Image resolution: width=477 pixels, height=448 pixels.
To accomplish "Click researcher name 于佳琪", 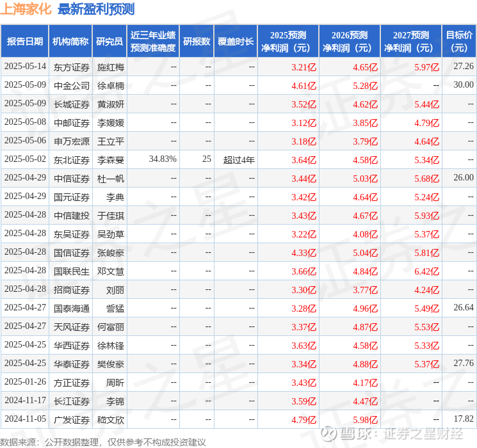I will tap(110, 216).
